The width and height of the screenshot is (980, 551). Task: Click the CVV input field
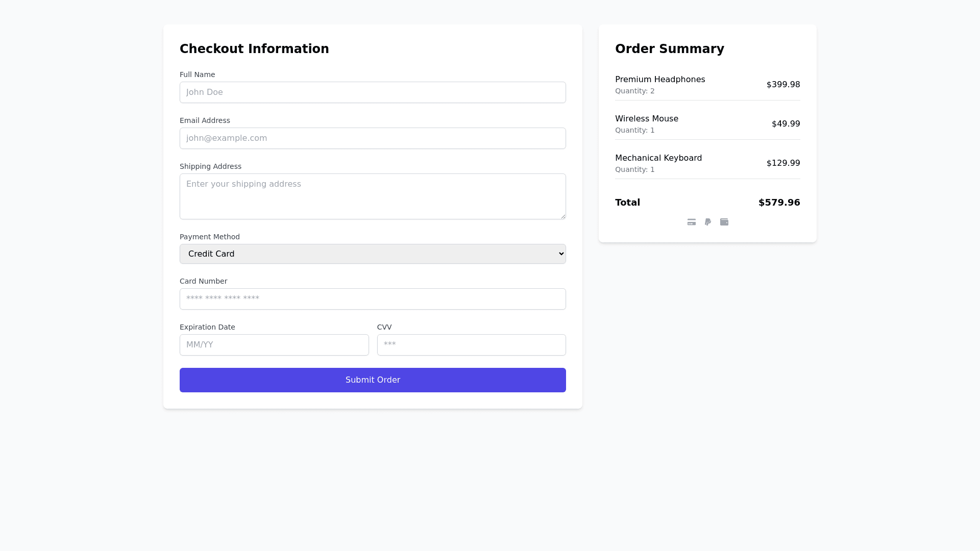click(x=471, y=345)
